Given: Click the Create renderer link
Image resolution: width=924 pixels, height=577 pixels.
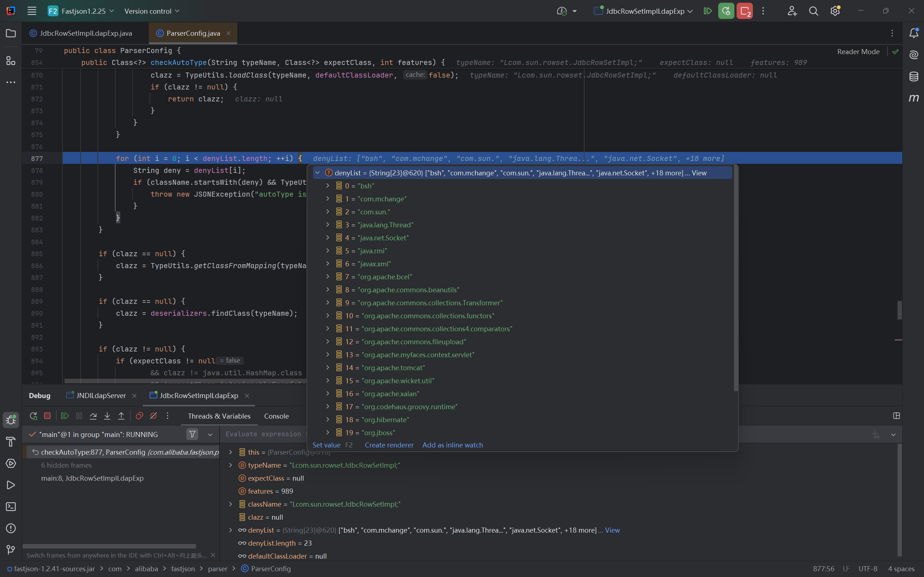Looking at the screenshot, I should [389, 445].
